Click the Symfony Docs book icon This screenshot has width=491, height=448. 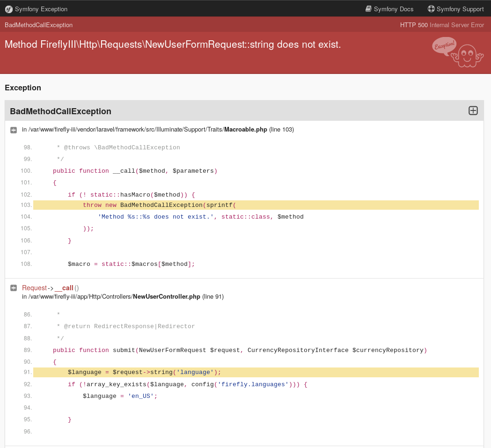pos(368,9)
